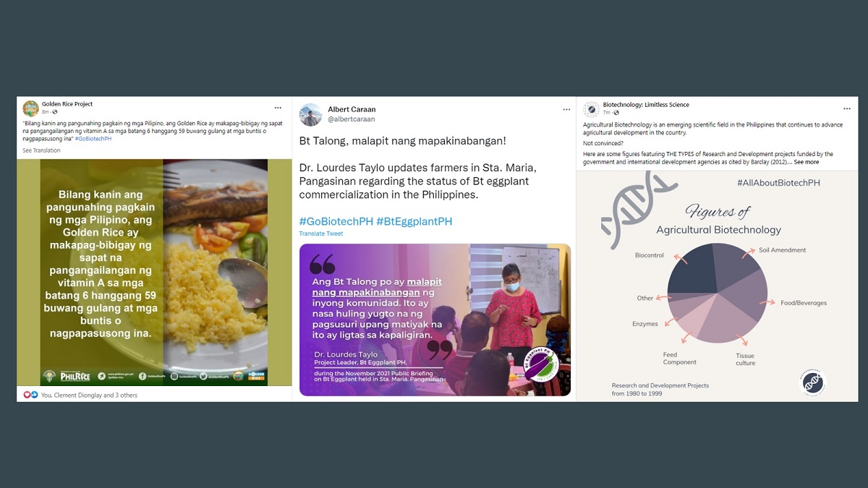Screen dimensions: 868x488
Task: Open the three-dot menu on Albert Caraan's tweet
Action: (x=566, y=110)
